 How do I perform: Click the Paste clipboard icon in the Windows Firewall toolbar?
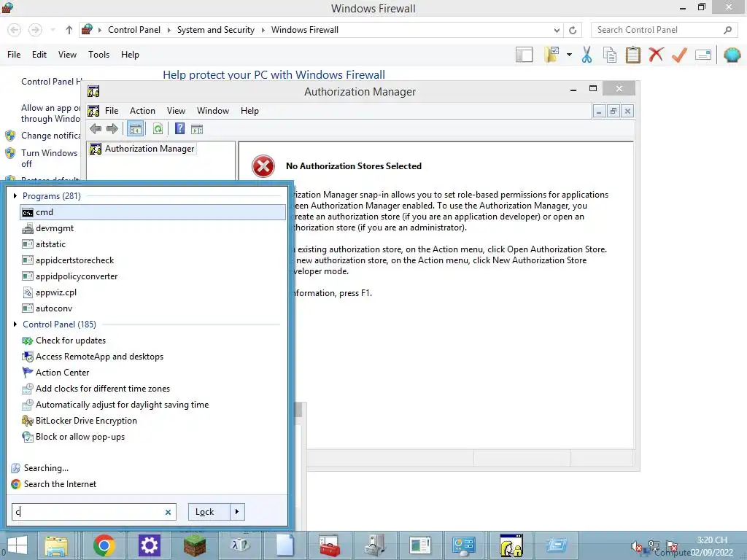(x=632, y=55)
